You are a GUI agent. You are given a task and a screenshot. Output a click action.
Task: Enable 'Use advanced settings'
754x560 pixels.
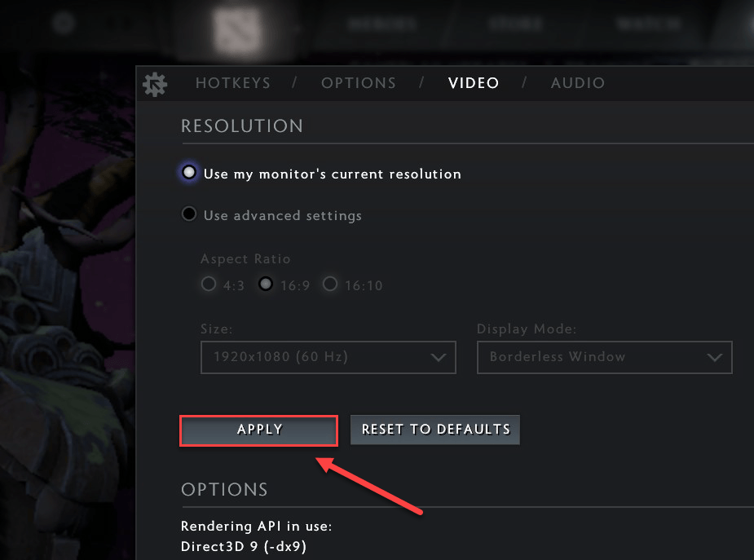(188, 214)
